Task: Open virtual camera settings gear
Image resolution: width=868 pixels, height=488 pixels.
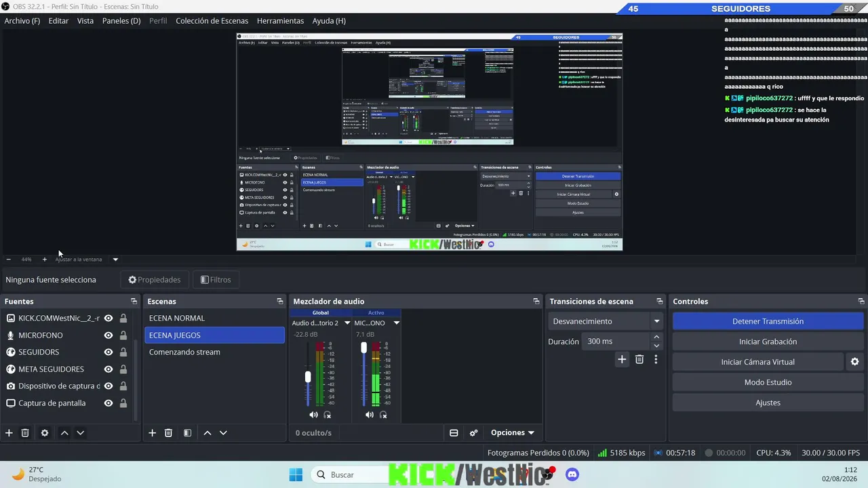Action: click(854, 362)
